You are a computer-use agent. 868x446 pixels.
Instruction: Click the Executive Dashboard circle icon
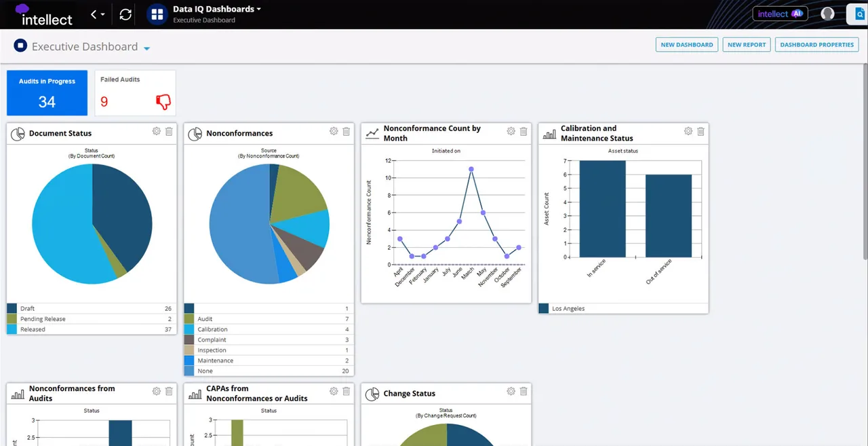[x=20, y=46]
